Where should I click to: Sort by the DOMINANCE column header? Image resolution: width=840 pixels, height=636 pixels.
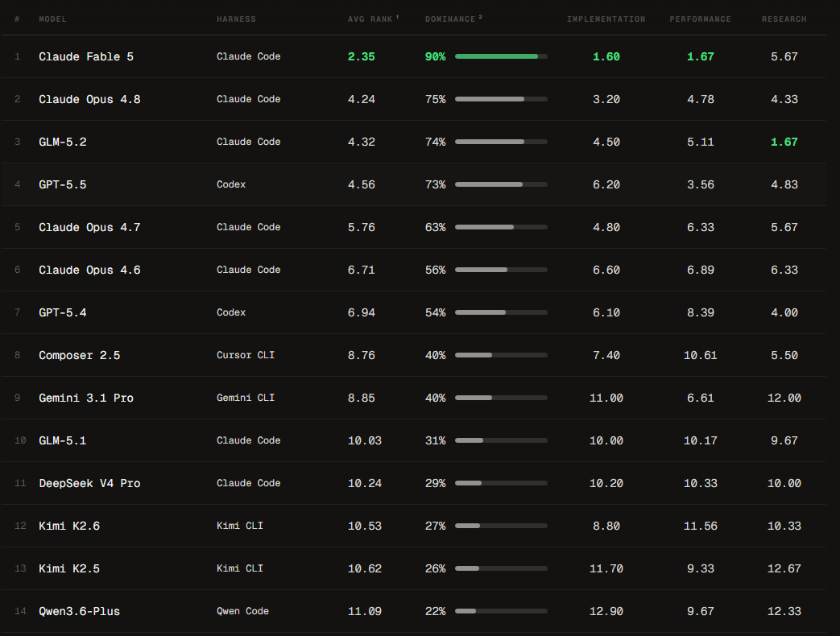[450, 19]
